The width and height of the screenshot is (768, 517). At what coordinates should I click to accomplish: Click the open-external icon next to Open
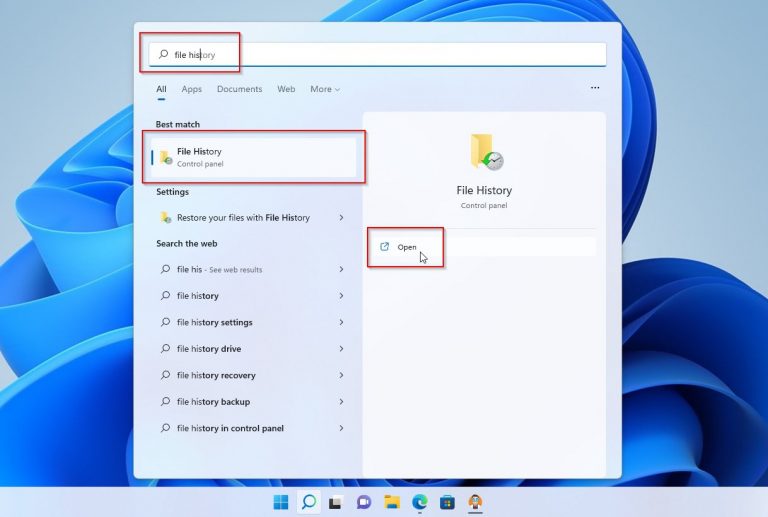click(384, 247)
